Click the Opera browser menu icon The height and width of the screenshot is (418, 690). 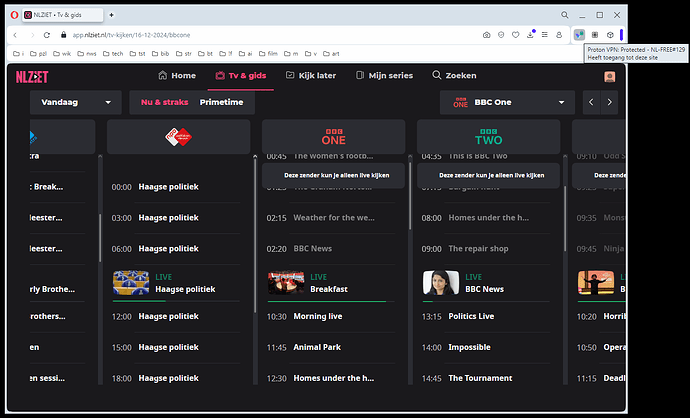coord(15,15)
